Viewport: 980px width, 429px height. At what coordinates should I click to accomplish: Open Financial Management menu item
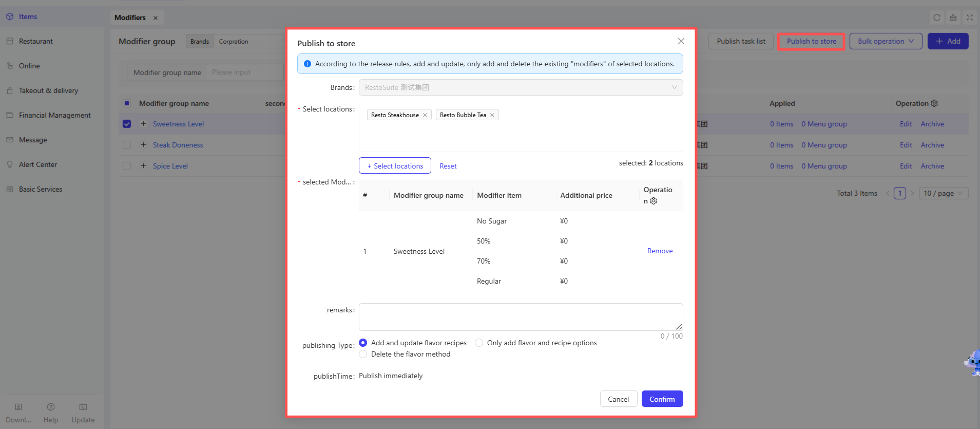click(x=54, y=115)
